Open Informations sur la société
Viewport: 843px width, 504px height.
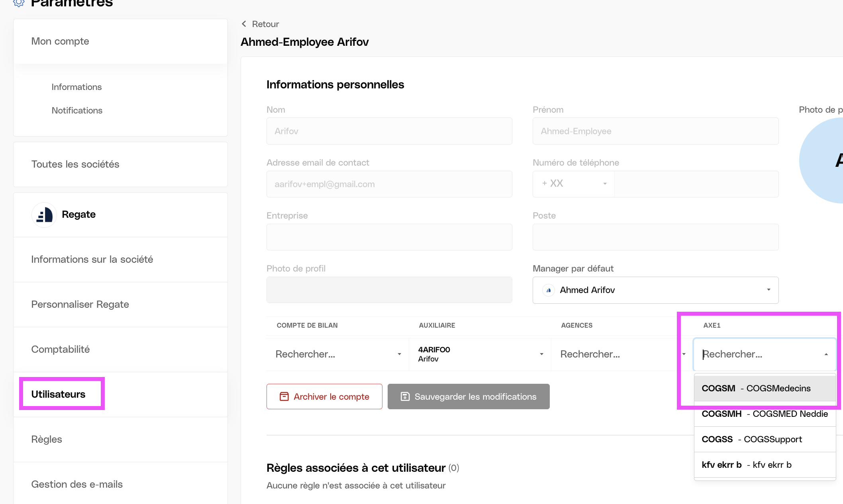[x=120, y=260]
